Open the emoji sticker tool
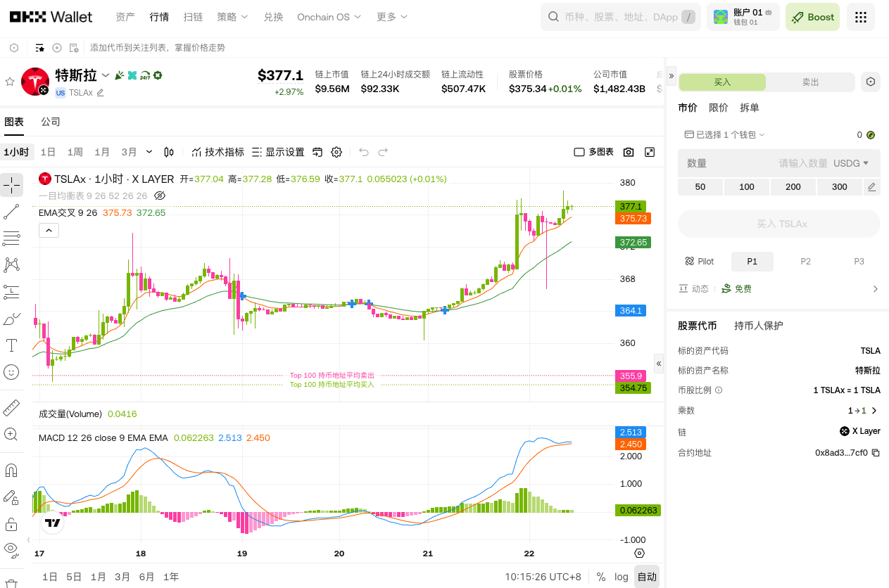This screenshot has width=889, height=588. [11, 371]
